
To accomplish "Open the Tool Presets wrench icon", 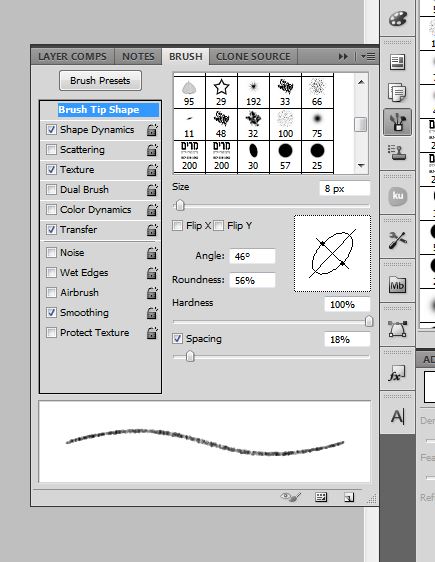I will (398, 240).
